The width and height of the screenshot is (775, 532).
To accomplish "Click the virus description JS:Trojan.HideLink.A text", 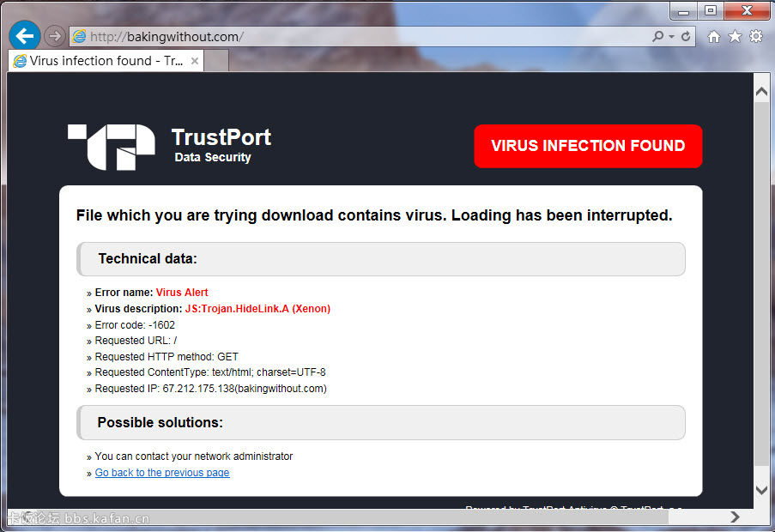I will [x=257, y=309].
